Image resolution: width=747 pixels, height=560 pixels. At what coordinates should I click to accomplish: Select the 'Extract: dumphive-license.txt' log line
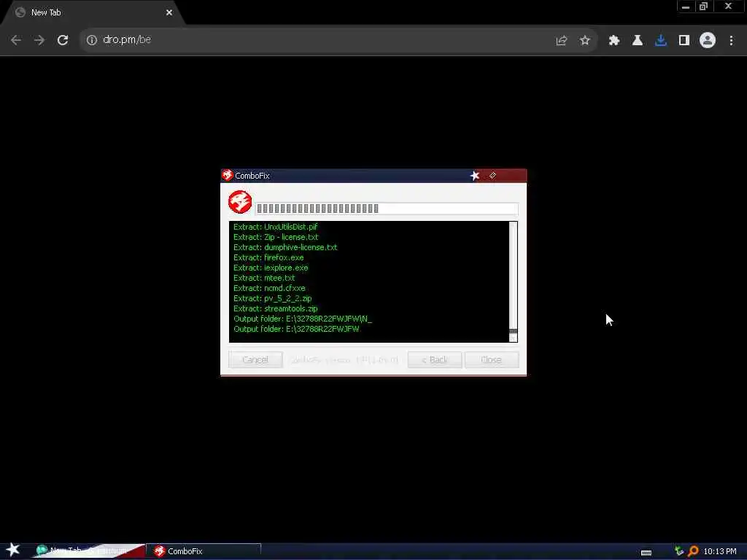point(285,248)
